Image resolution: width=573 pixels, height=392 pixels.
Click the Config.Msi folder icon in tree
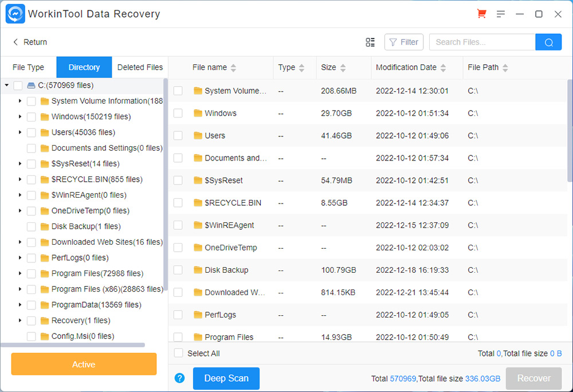(45, 336)
